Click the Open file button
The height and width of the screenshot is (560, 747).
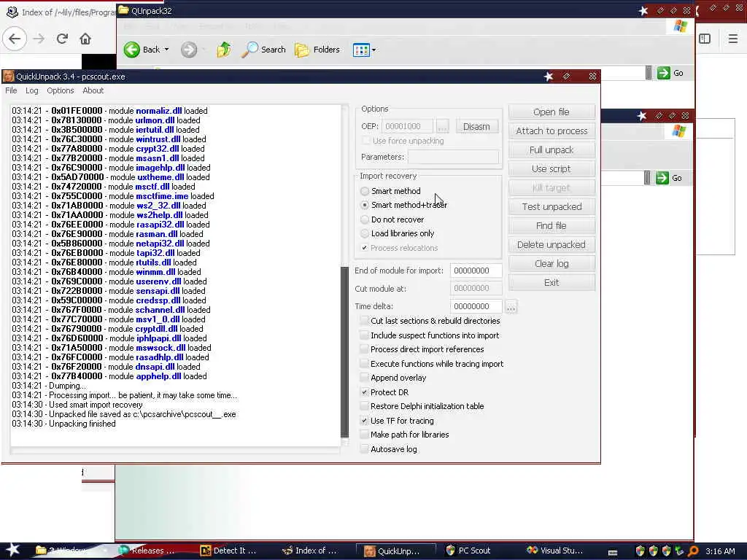[551, 112]
